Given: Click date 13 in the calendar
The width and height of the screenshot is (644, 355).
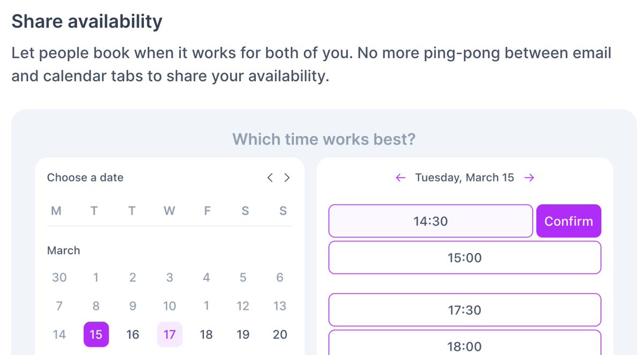Looking at the screenshot, I should tap(280, 306).
